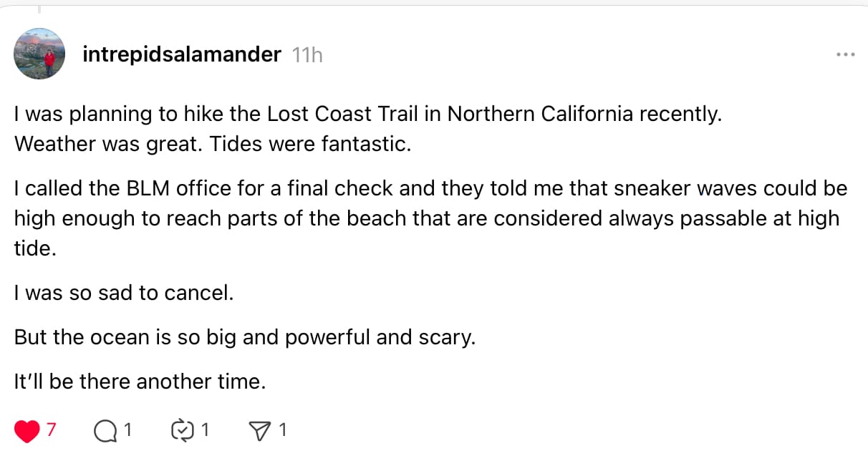The image size is (868, 456).
Task: Open the three-dot more options menu
Action: pyautogui.click(x=846, y=54)
